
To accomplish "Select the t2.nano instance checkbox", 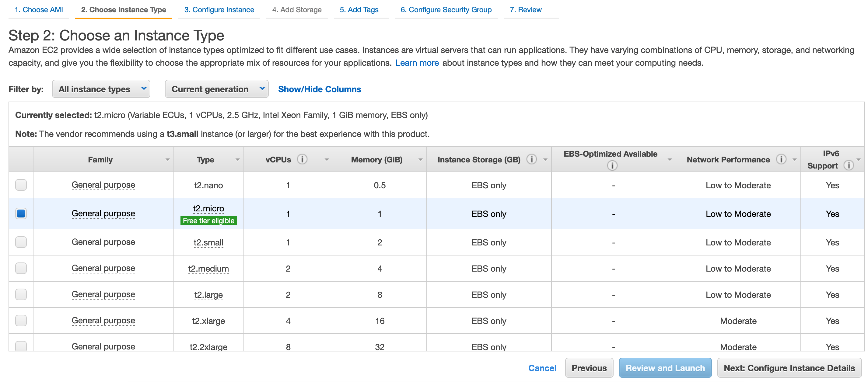I will tap(21, 185).
